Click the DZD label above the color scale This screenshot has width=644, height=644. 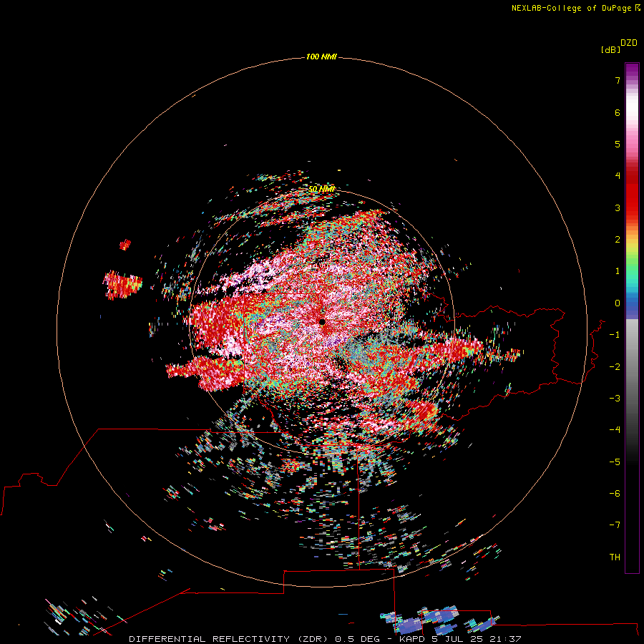point(629,43)
